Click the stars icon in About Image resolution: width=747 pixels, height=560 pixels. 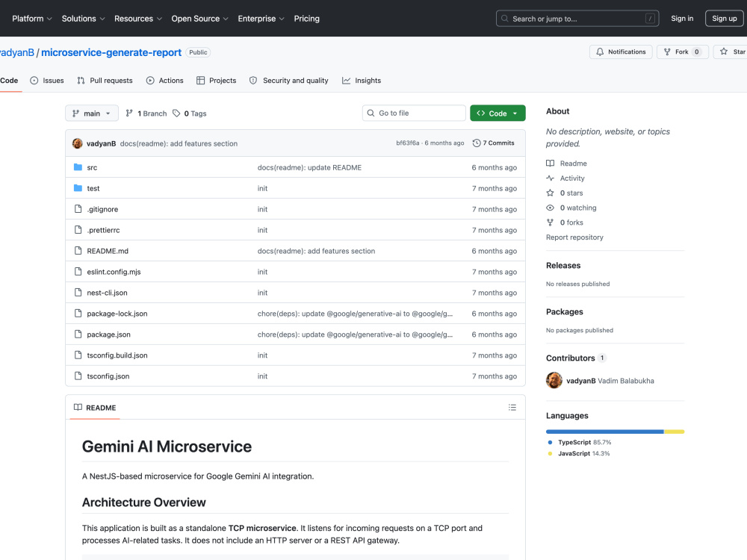click(x=551, y=193)
